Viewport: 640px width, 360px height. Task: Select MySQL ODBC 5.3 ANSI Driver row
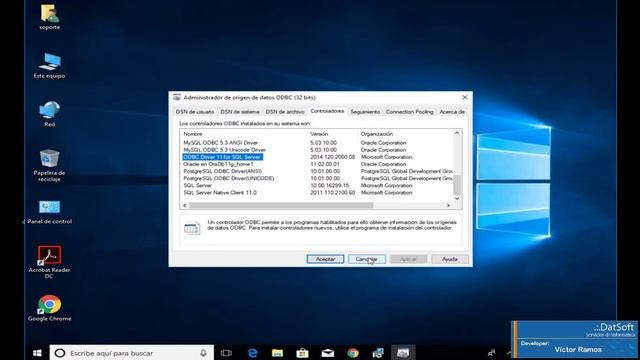[316, 143]
